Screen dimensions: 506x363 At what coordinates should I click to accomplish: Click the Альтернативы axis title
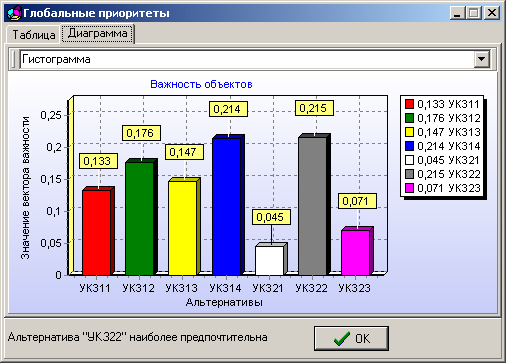pos(224,302)
